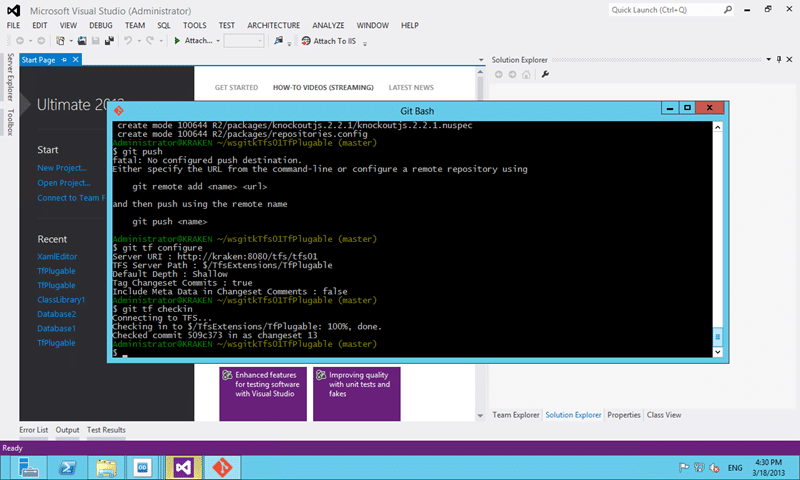This screenshot has height=480, width=800.
Task: Open the Output tab
Action: point(67,430)
